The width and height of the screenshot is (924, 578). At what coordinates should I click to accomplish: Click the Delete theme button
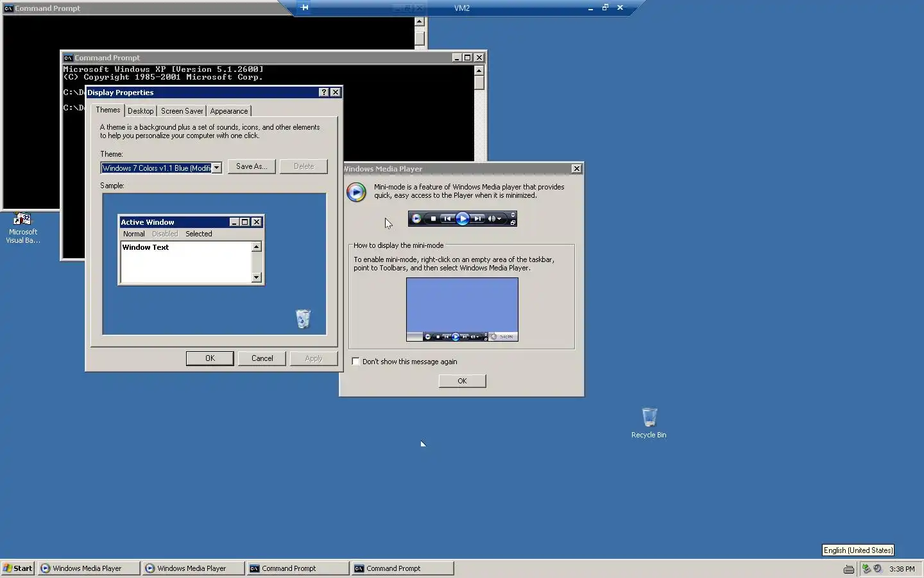click(x=304, y=166)
